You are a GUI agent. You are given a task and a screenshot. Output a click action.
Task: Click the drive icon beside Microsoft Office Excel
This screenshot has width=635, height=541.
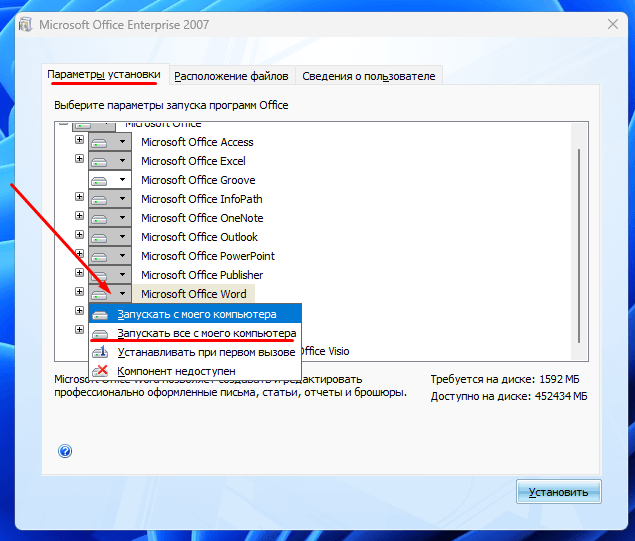coord(99,162)
